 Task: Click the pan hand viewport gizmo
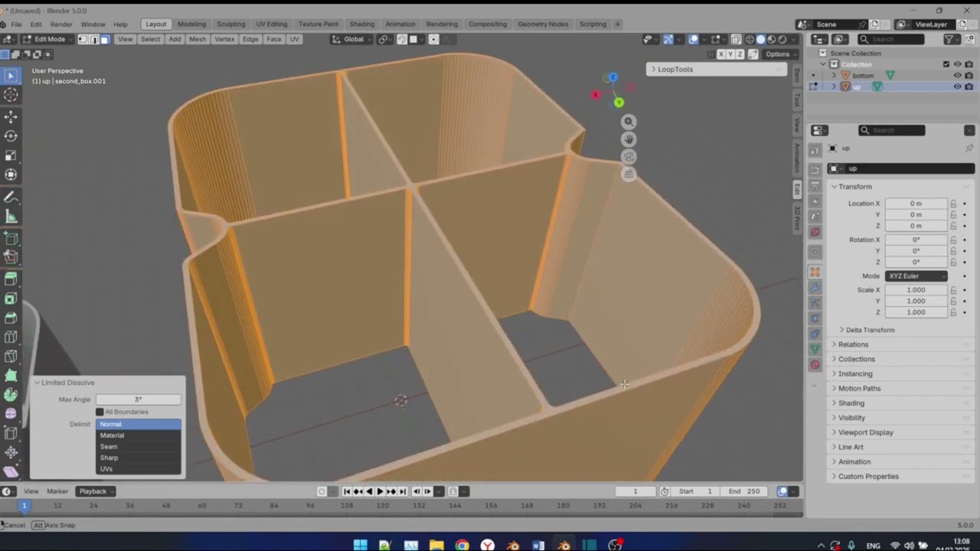point(629,139)
